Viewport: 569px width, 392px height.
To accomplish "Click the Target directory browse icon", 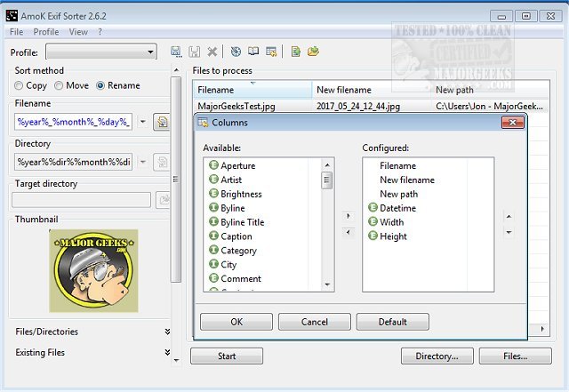I will (164, 200).
